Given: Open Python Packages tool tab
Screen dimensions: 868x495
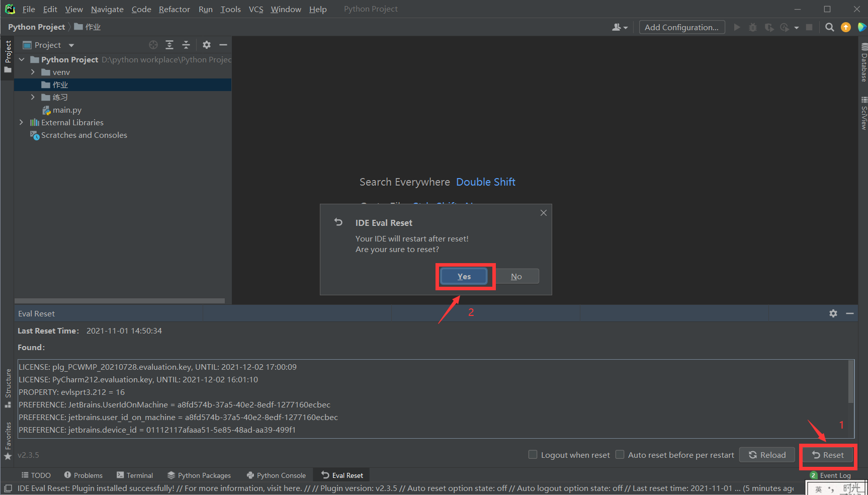Looking at the screenshot, I should pyautogui.click(x=199, y=475).
